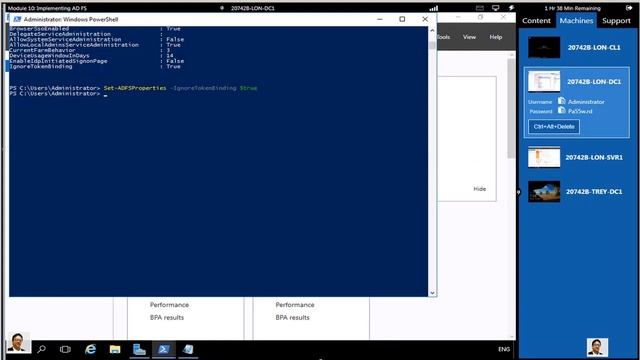This screenshot has height=360, width=640.
Task: Select the 20742B-LON-CL1 machine thumbnail
Action: coord(544,47)
